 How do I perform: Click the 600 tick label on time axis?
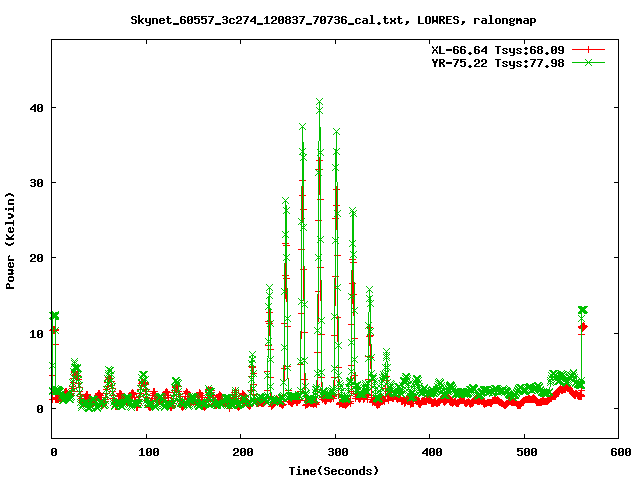click(618, 452)
